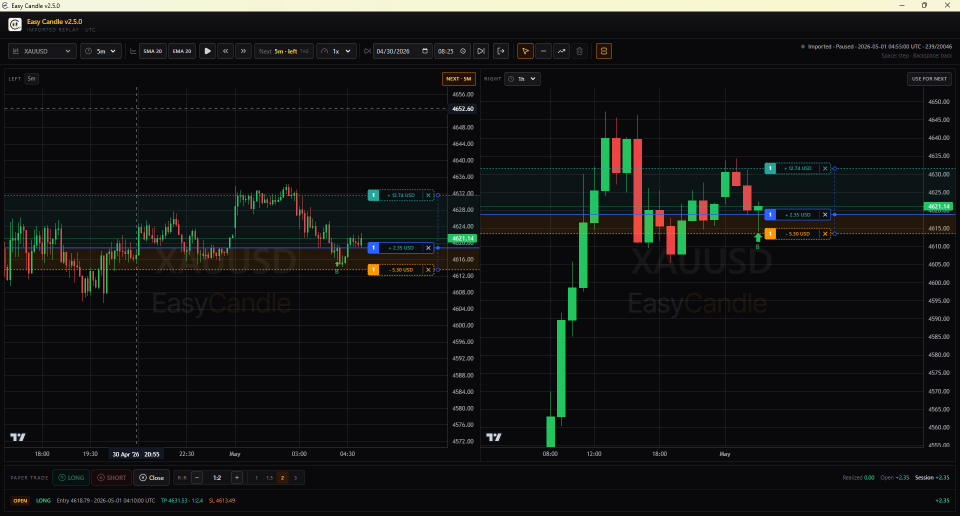Remove entry line on right chart
Image resolution: width=960 pixels, height=516 pixels.
click(825, 215)
